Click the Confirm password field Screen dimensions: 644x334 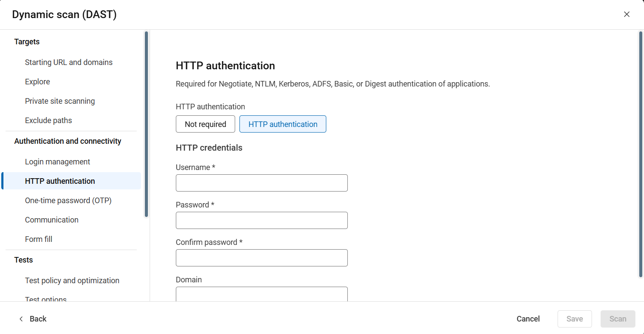pyautogui.click(x=261, y=258)
